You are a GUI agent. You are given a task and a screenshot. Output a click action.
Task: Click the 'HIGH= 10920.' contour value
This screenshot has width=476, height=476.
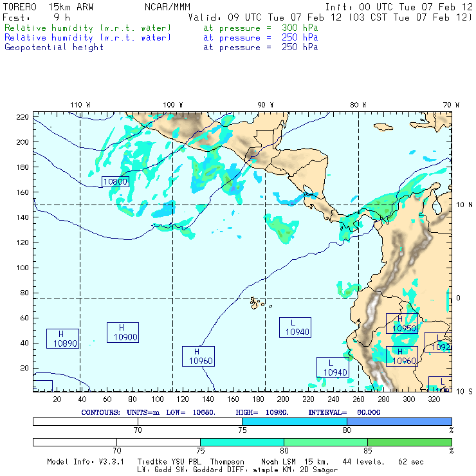pyautogui.click(x=262, y=412)
